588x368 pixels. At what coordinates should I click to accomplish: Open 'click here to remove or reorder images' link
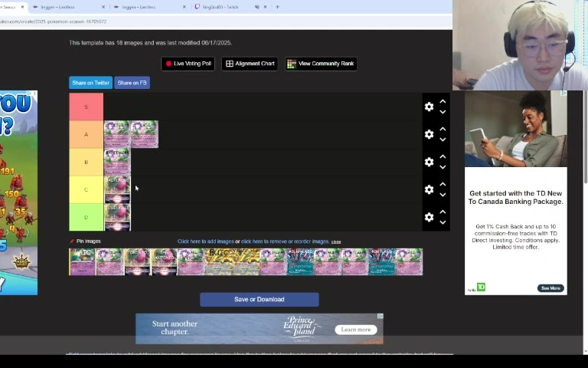click(285, 242)
